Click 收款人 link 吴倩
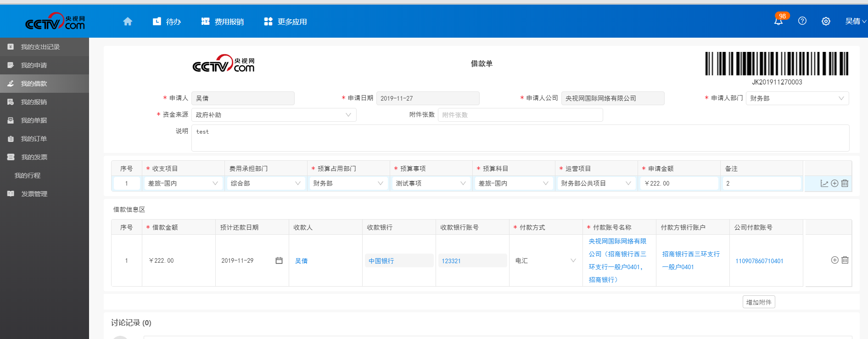The image size is (868, 339). coord(302,261)
